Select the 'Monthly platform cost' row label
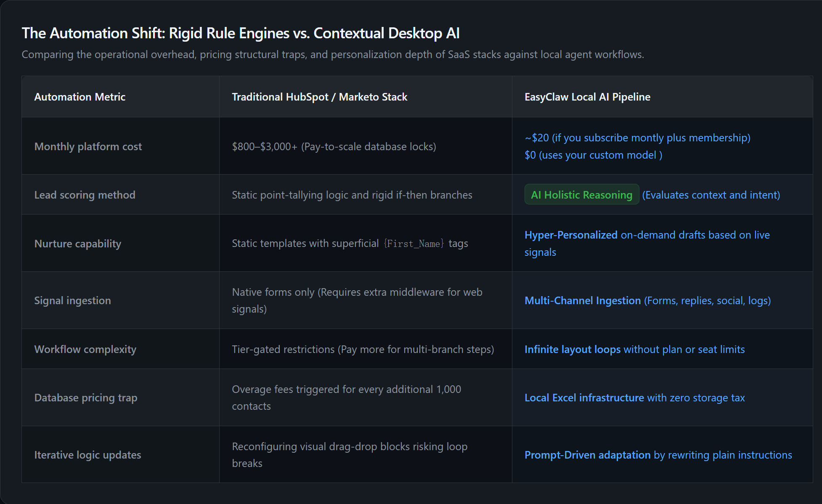The width and height of the screenshot is (822, 504). (x=88, y=146)
